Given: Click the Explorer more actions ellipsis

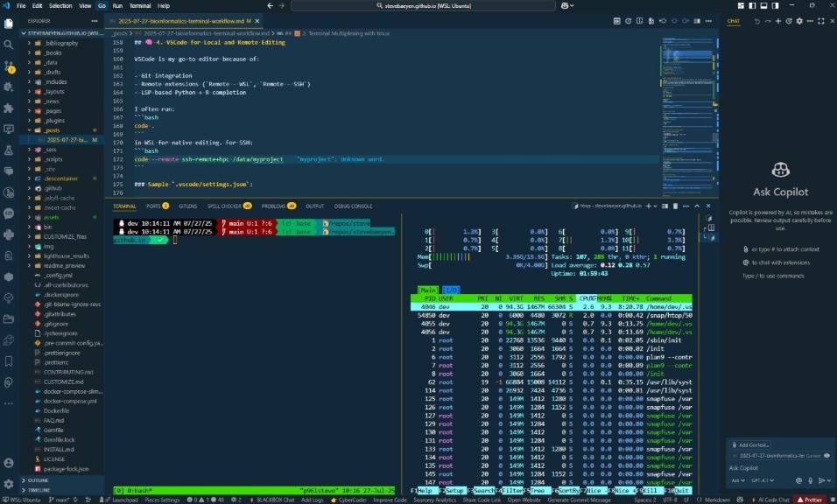Looking at the screenshot, I should 95,21.
